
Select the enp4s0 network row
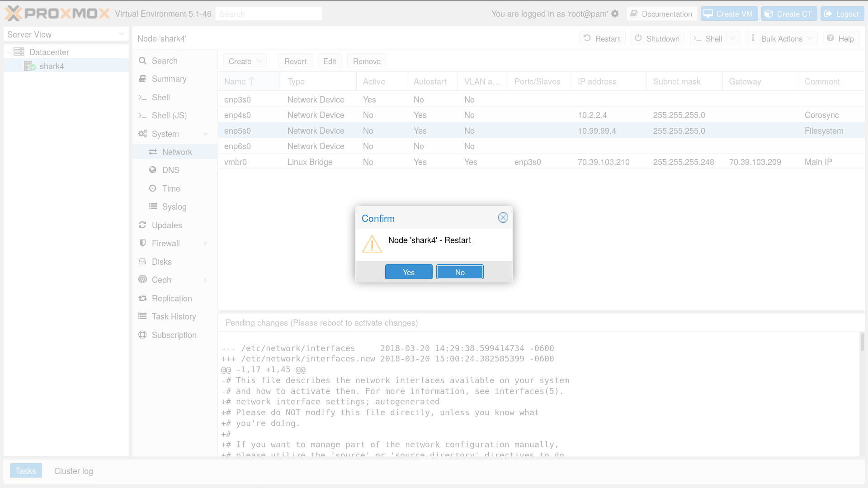[542, 115]
